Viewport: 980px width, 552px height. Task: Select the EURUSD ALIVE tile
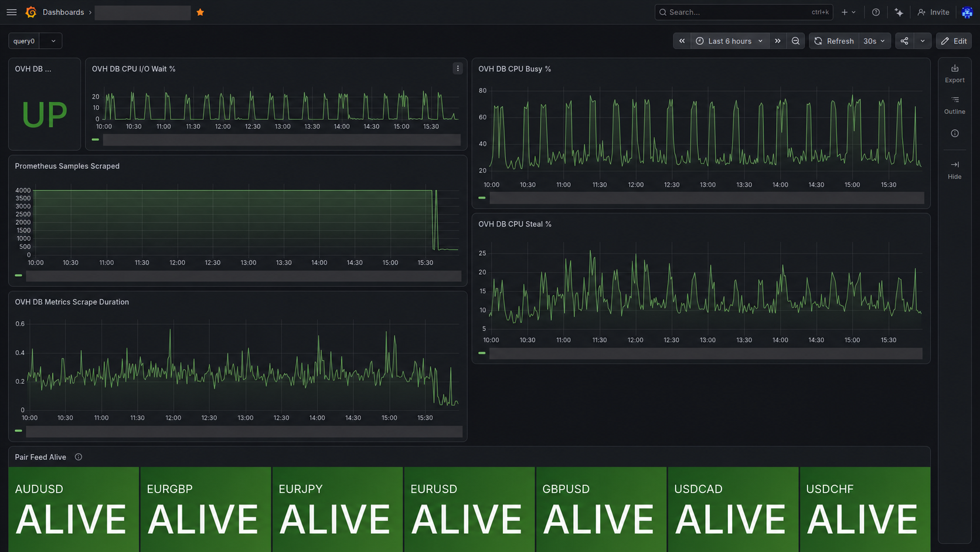469,509
